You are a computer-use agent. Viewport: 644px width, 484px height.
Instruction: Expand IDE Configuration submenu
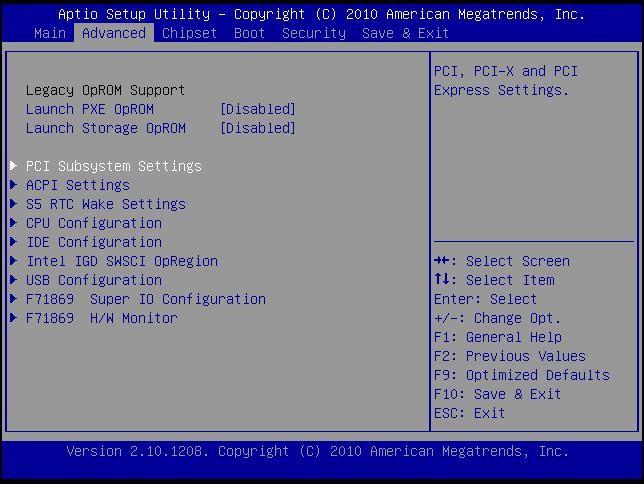click(x=93, y=242)
